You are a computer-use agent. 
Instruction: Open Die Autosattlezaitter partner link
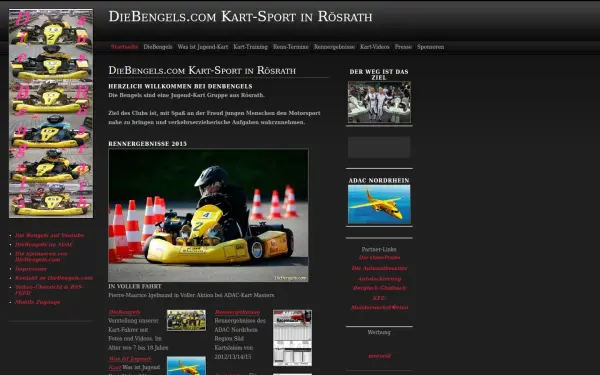point(380,268)
